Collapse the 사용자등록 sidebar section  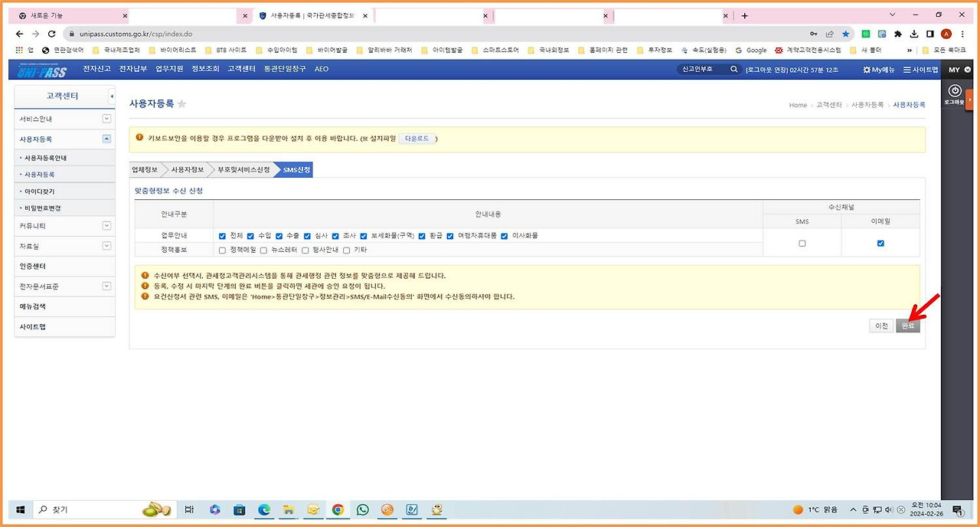(106, 139)
